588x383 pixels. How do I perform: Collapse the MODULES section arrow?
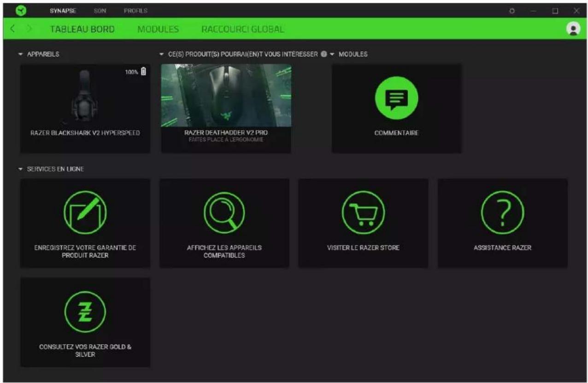point(332,54)
